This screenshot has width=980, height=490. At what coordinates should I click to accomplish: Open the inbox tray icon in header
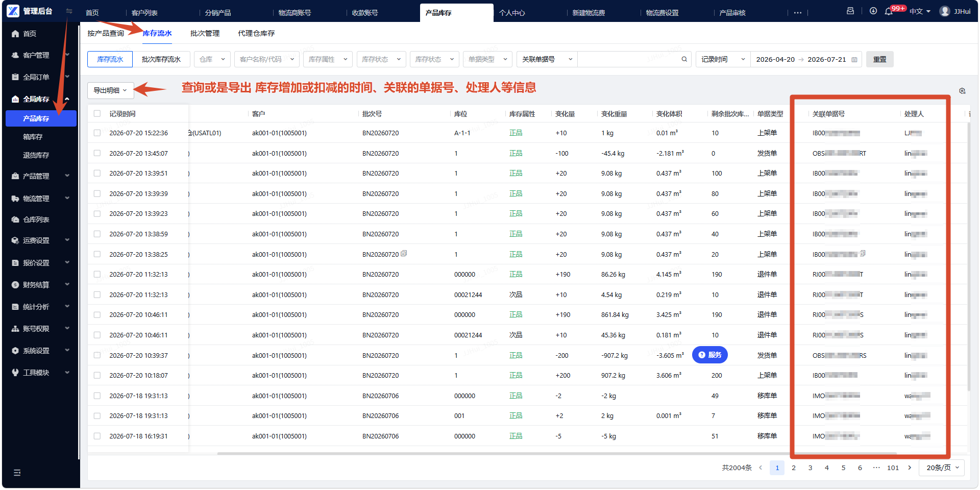(x=850, y=11)
